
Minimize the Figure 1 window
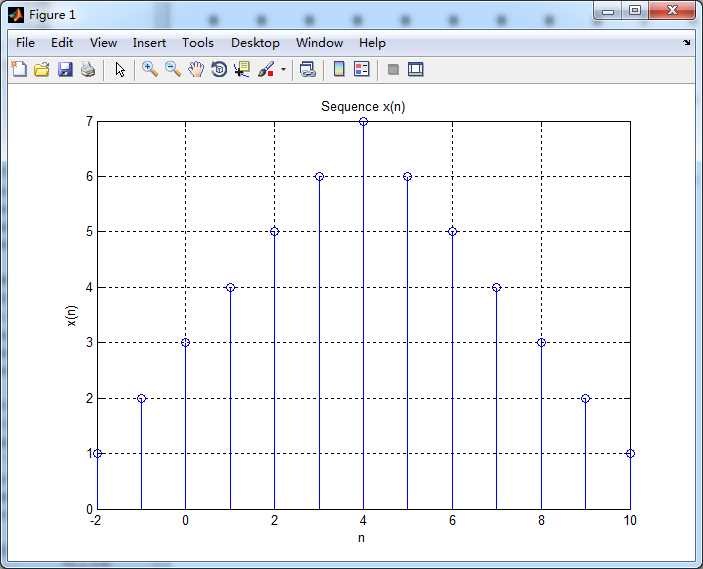tap(608, 11)
